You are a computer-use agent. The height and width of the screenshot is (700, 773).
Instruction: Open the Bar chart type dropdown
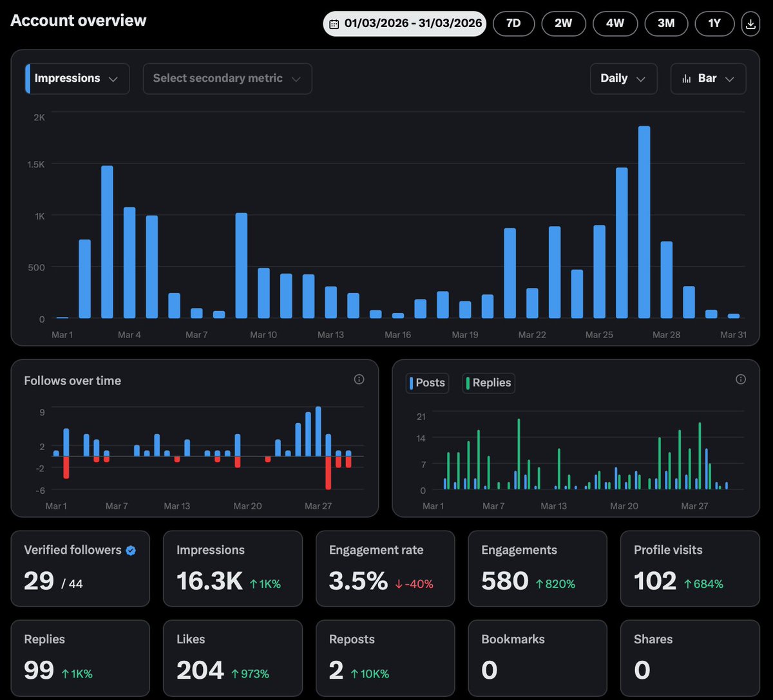tap(709, 79)
